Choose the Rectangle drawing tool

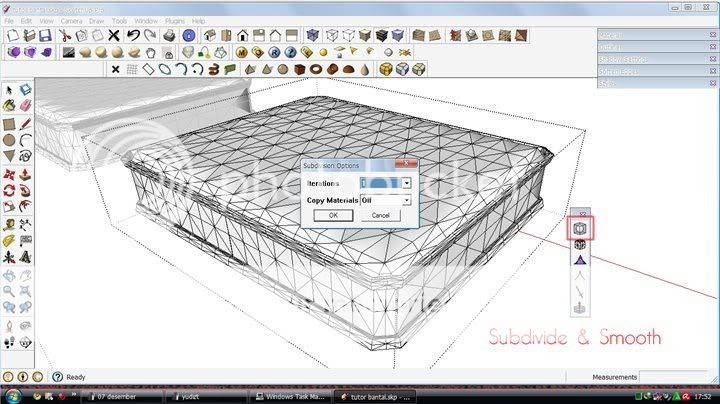tap(9, 124)
